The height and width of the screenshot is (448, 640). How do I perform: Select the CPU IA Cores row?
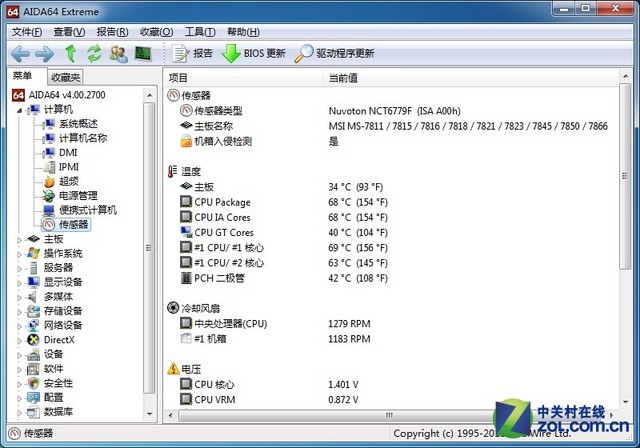(392, 217)
